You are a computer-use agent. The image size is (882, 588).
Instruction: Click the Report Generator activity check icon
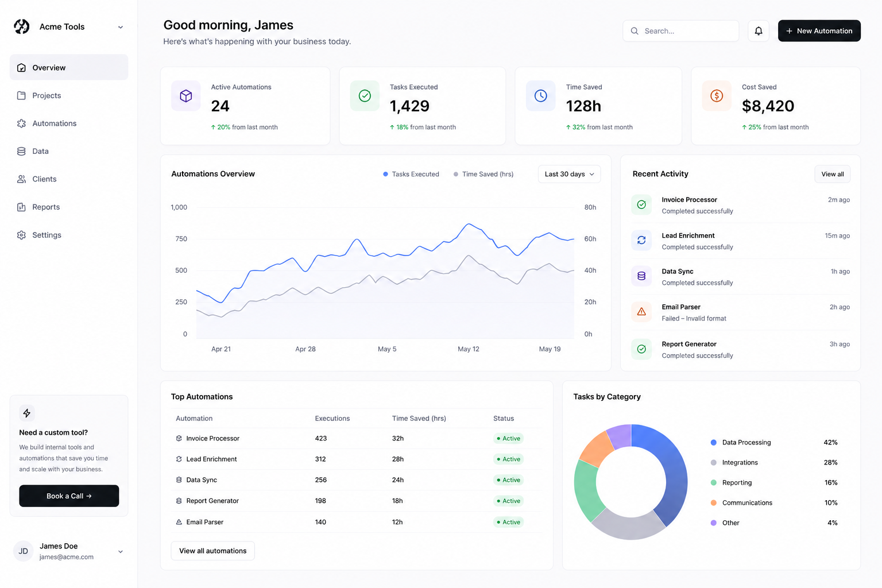click(641, 349)
